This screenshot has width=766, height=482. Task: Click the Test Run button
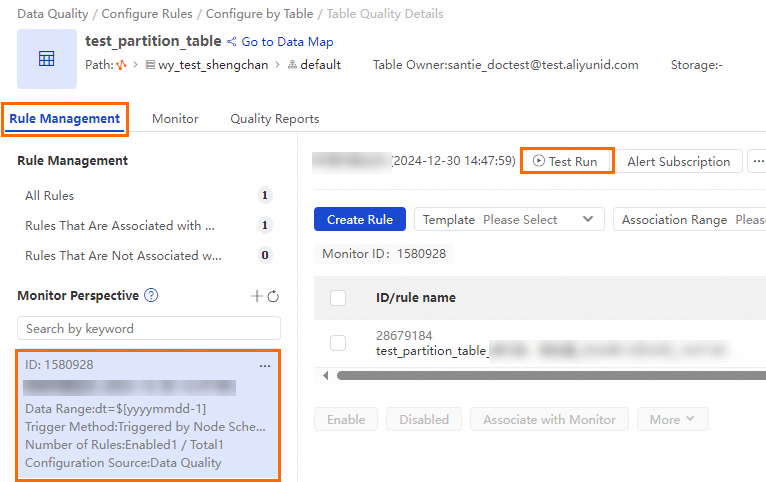(x=567, y=161)
